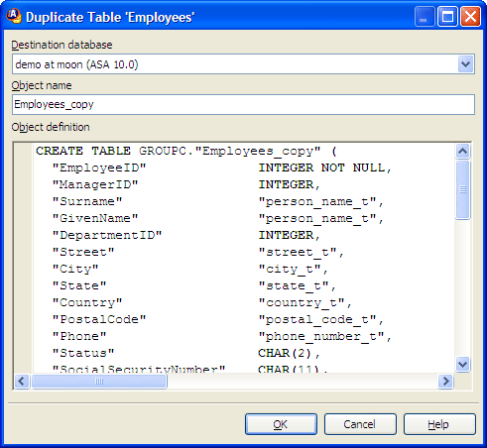This screenshot has height=448, width=487.
Task: Click the Destination database label
Action: tap(61, 45)
